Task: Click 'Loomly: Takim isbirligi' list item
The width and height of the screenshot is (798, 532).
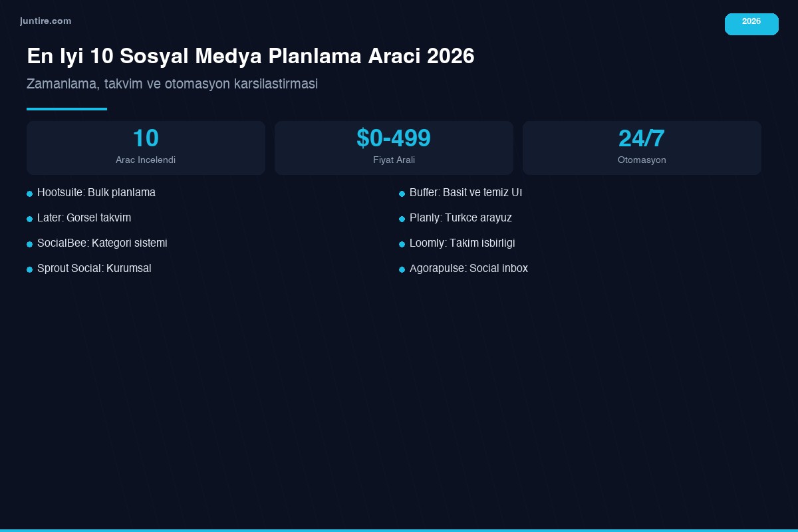Action: coord(462,243)
